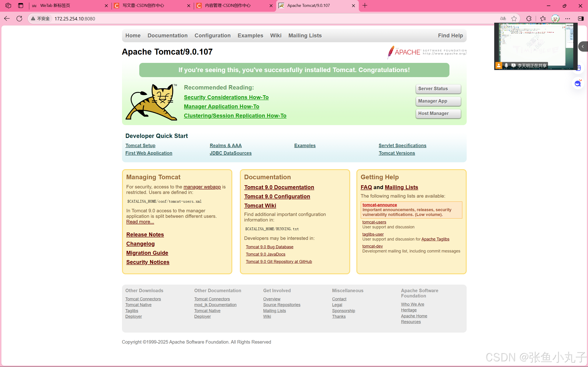Open the Apache Taglibs link
The image size is (588, 367).
pos(435,239)
